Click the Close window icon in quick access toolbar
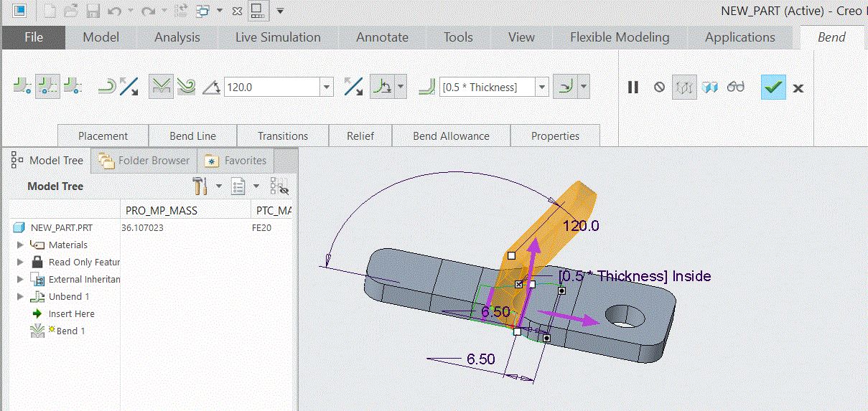The height and width of the screenshot is (411, 868). pos(238,11)
